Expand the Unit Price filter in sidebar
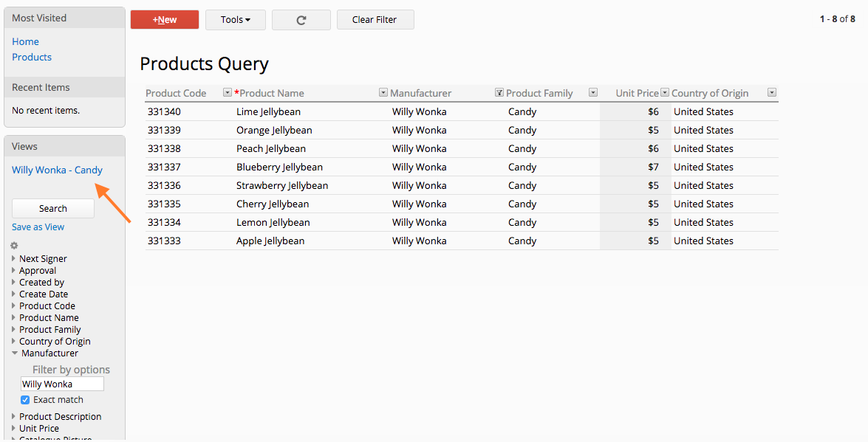This screenshot has width=868, height=442. click(14, 428)
